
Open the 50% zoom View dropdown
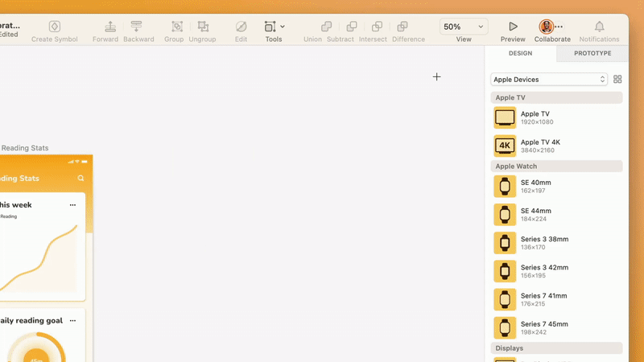(x=464, y=27)
